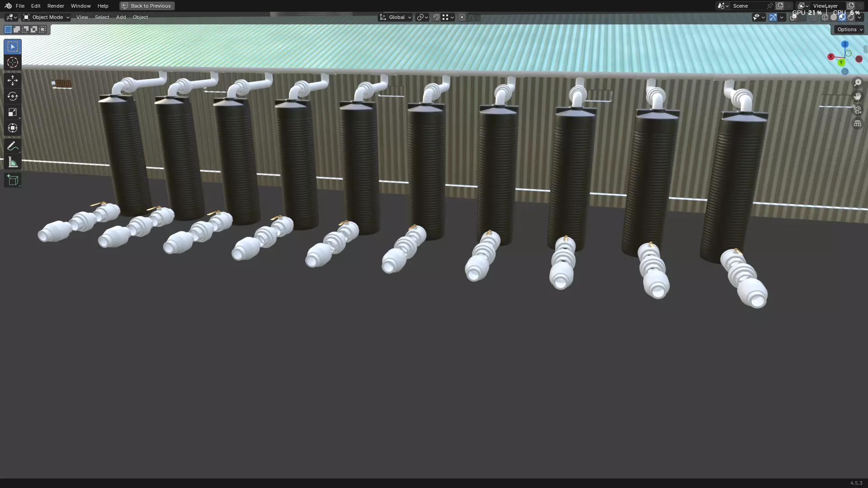Image resolution: width=868 pixels, height=488 pixels.
Task: Open snapping options dropdown
Action: click(448, 17)
